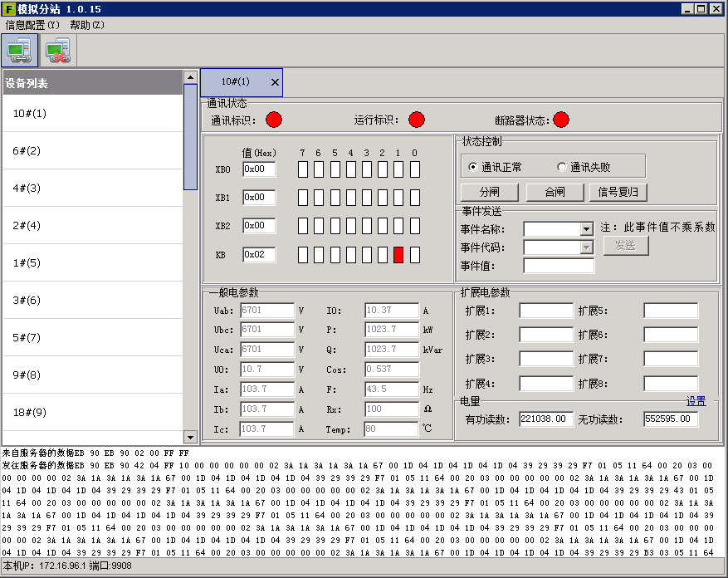Click the application icon in title bar
This screenshot has width=728, height=578.
pos(8,9)
